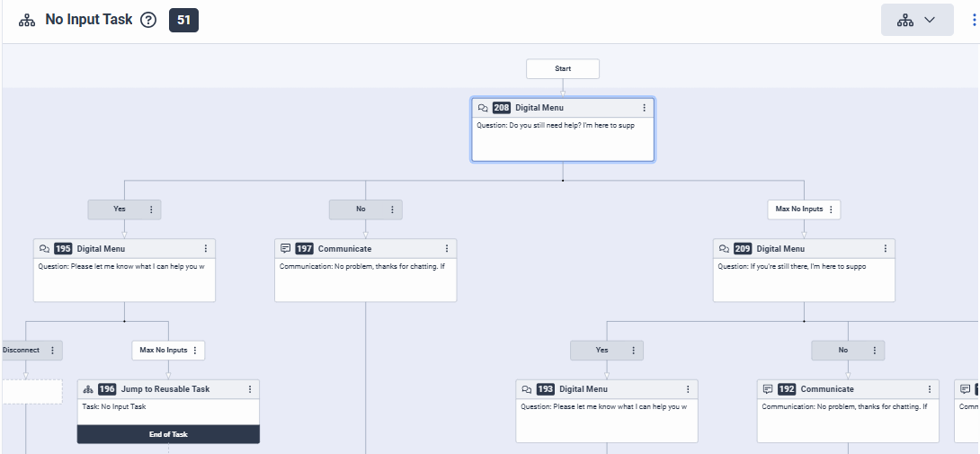The image size is (980, 454).
Task: Click the End of Task bar
Action: click(x=168, y=434)
